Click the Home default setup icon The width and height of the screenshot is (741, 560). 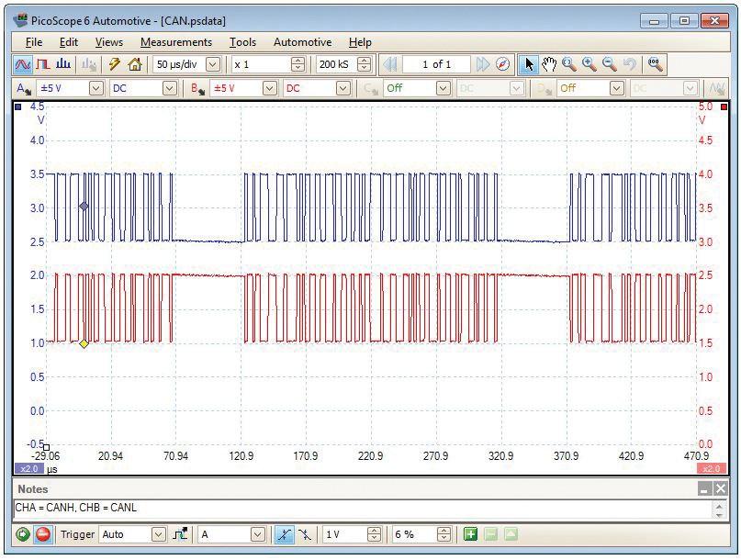[x=135, y=64]
